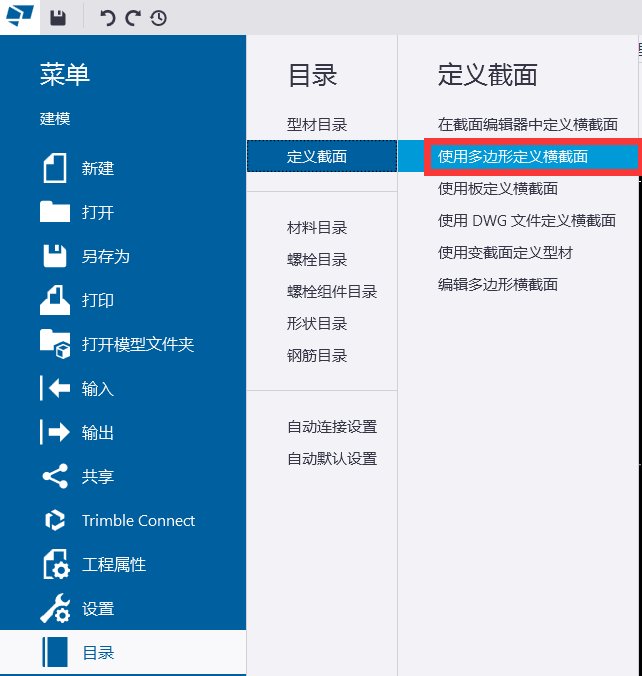This screenshot has height=676, width=642.
Task: Open the undo history clock icon
Action: (x=158, y=18)
